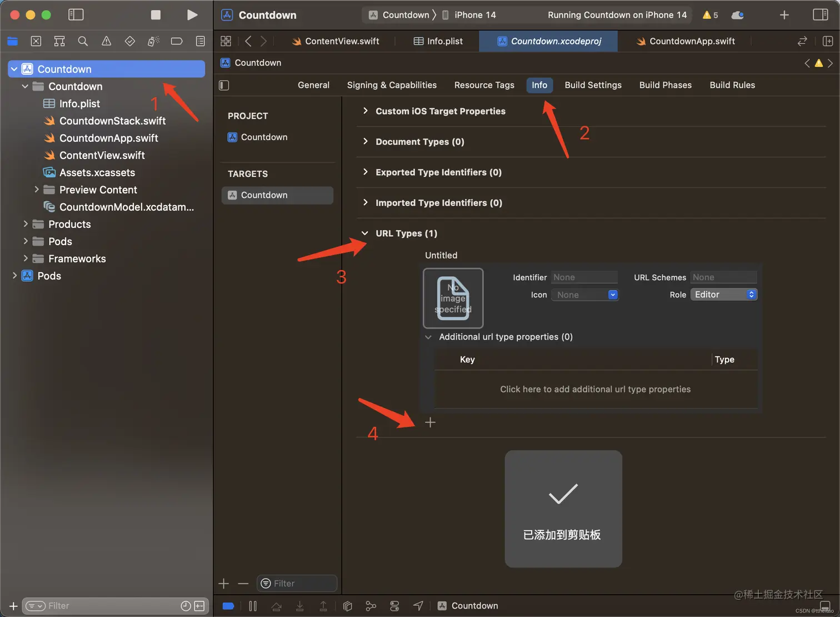Screen dimensions: 840x617
Task: Click here to add additional url type properties
Action: (596, 389)
